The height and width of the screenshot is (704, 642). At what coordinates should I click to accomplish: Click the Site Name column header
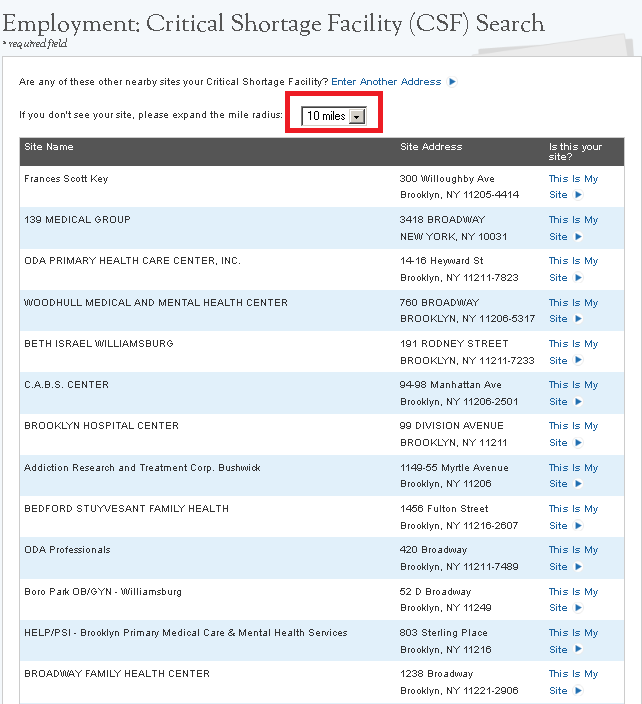[48, 147]
